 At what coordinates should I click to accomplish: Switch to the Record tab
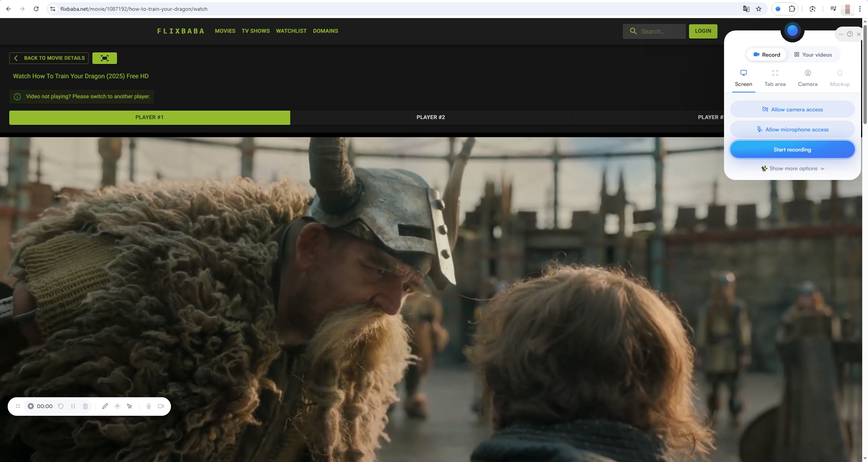pyautogui.click(x=766, y=55)
